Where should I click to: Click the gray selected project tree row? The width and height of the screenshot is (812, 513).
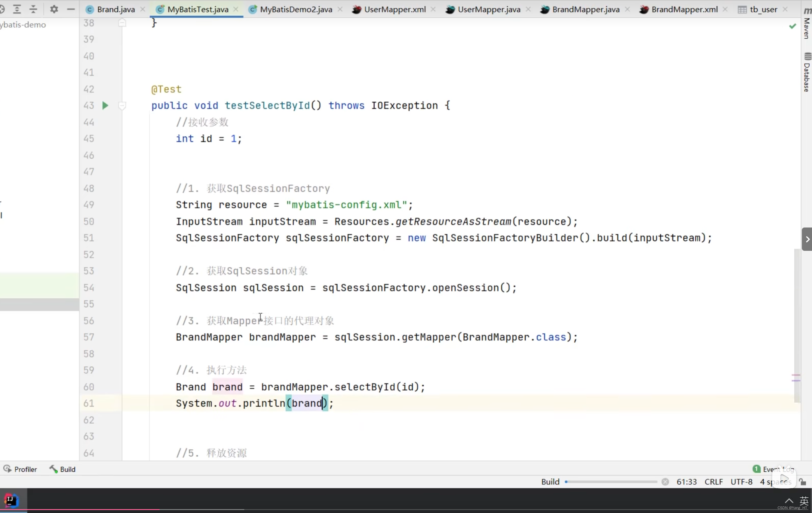tap(39, 304)
